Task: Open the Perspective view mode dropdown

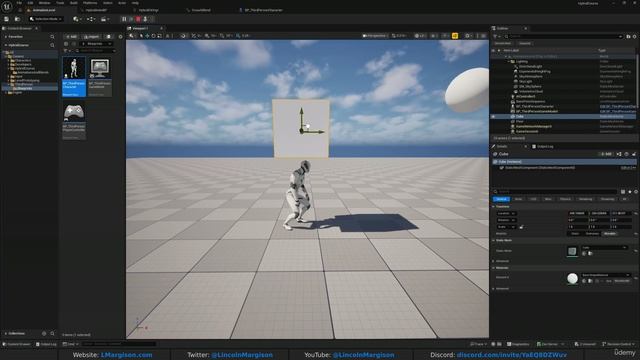Action: pyautogui.click(x=374, y=36)
